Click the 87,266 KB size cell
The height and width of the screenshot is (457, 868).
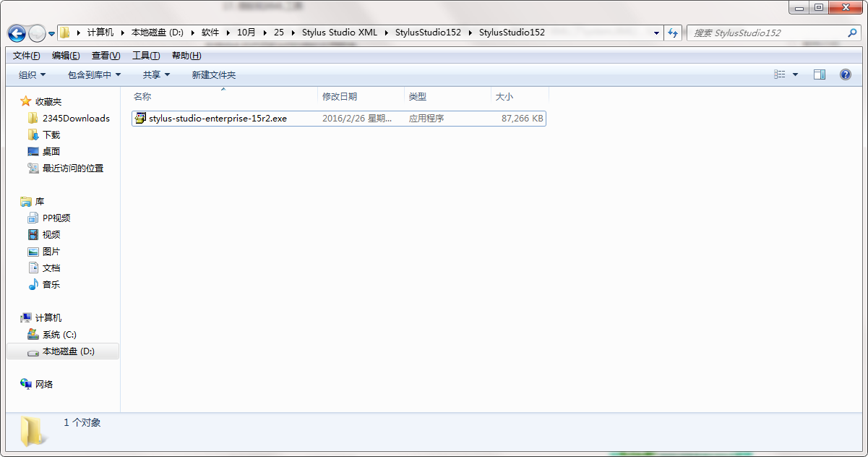pos(522,118)
